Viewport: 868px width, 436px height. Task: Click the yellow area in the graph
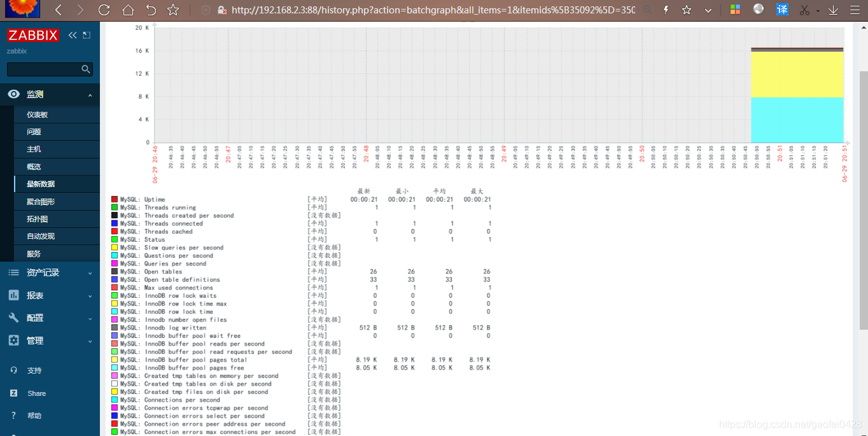point(797,74)
